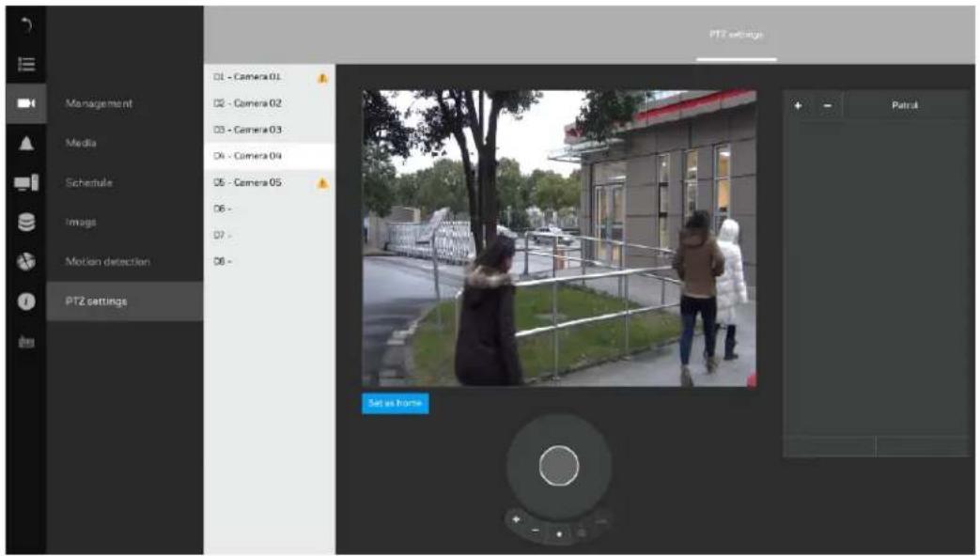This screenshot has height=556, width=980.
Task: Click the PTZ joystick center knob
Action: point(559,466)
